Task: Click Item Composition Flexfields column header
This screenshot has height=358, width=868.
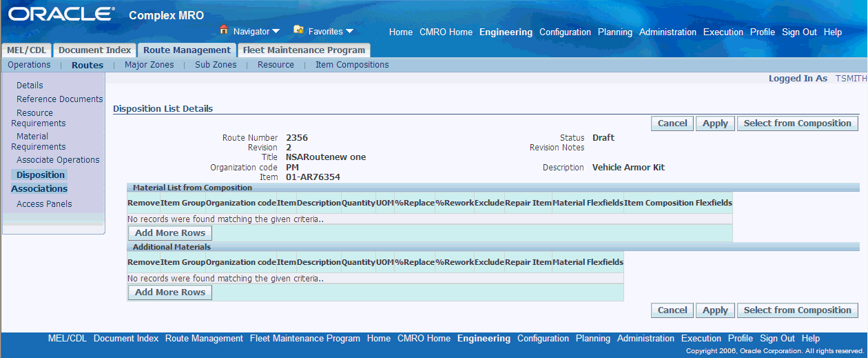Action: coord(678,203)
